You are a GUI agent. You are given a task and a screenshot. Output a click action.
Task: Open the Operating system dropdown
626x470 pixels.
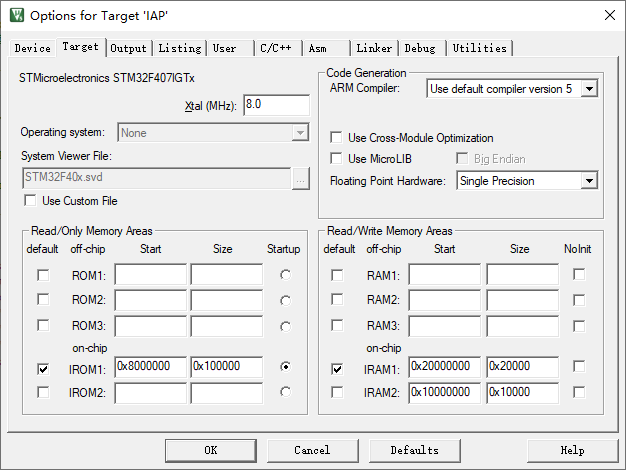(x=213, y=133)
